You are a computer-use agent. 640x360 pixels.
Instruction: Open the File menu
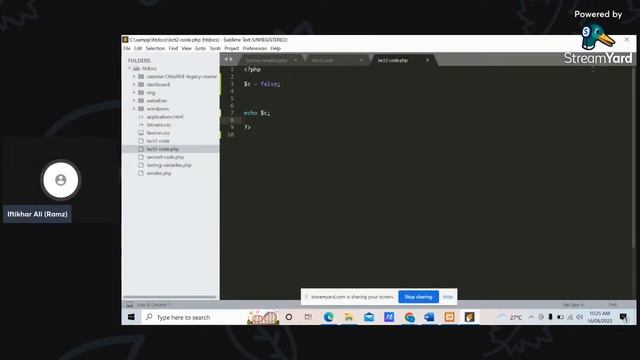127,48
